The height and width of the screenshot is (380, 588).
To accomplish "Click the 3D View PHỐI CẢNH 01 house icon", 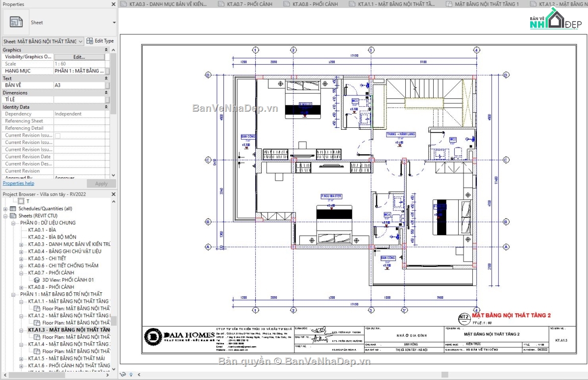I will pyautogui.click(x=38, y=280).
